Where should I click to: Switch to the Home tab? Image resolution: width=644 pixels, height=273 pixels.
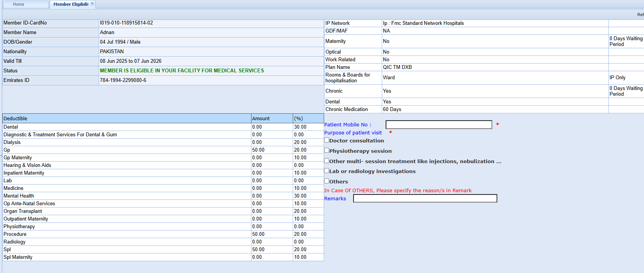click(18, 4)
